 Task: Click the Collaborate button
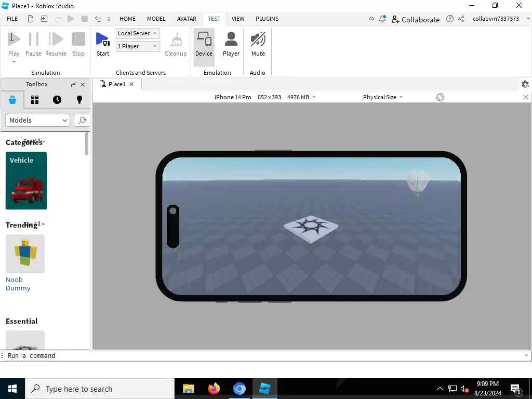pos(416,19)
